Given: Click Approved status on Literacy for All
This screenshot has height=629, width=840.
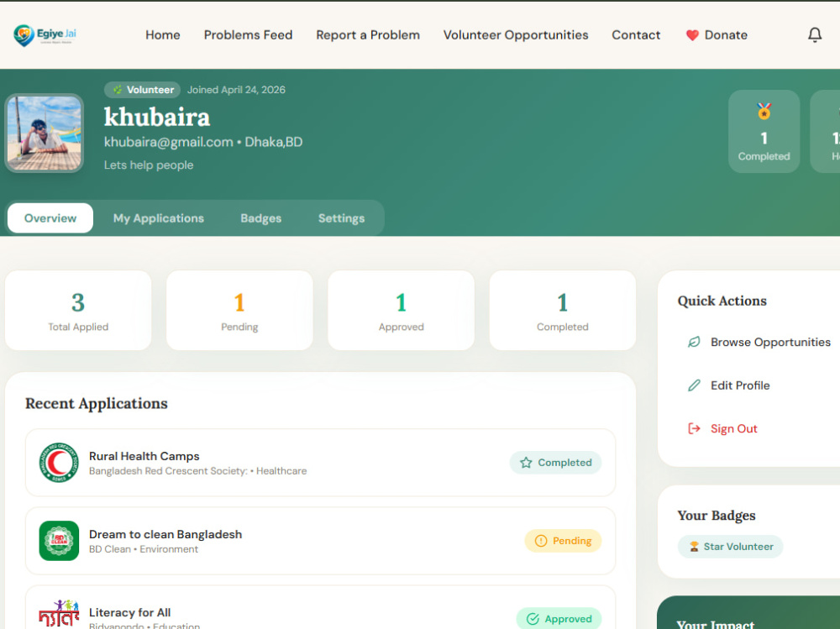Looking at the screenshot, I should 559,619.
